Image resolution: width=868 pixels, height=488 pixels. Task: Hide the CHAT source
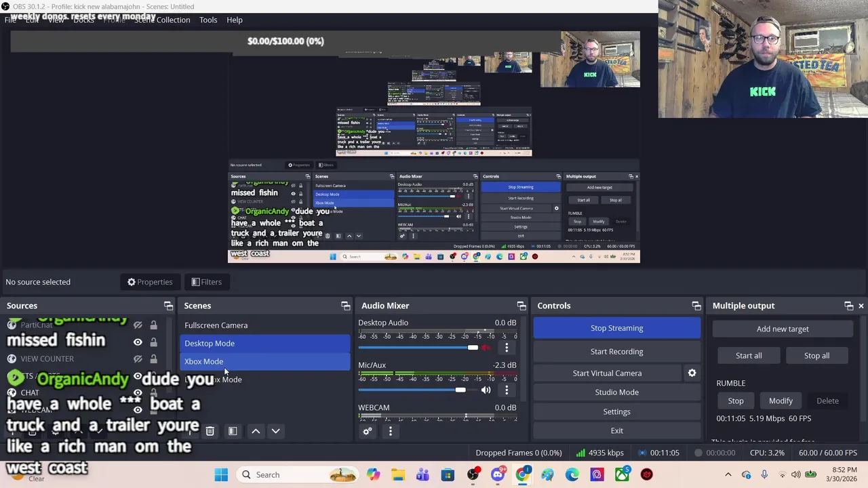[138, 392]
